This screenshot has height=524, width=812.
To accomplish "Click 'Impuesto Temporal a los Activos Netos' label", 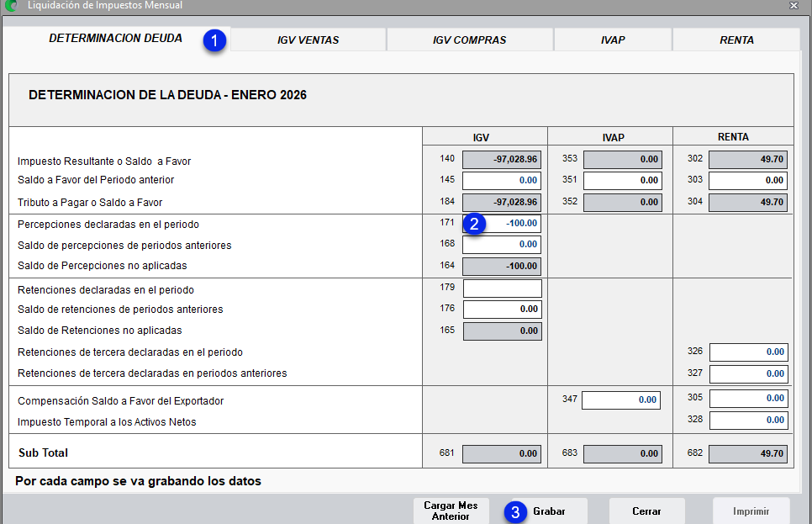I will (x=107, y=422).
